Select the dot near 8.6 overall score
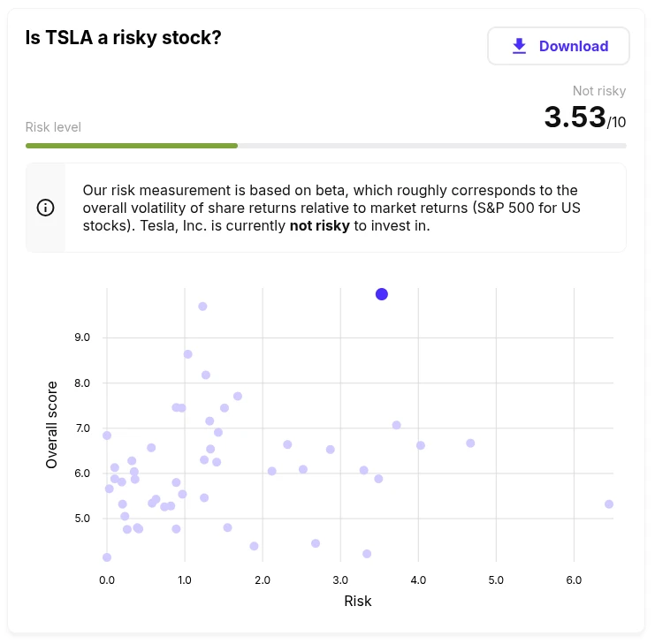 [x=187, y=354]
